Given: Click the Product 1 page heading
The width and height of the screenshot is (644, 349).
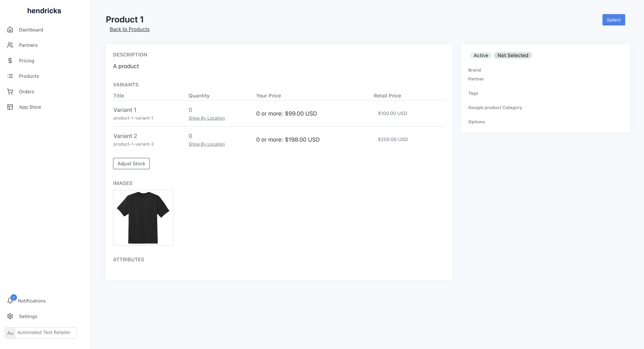Looking at the screenshot, I should (124, 20).
